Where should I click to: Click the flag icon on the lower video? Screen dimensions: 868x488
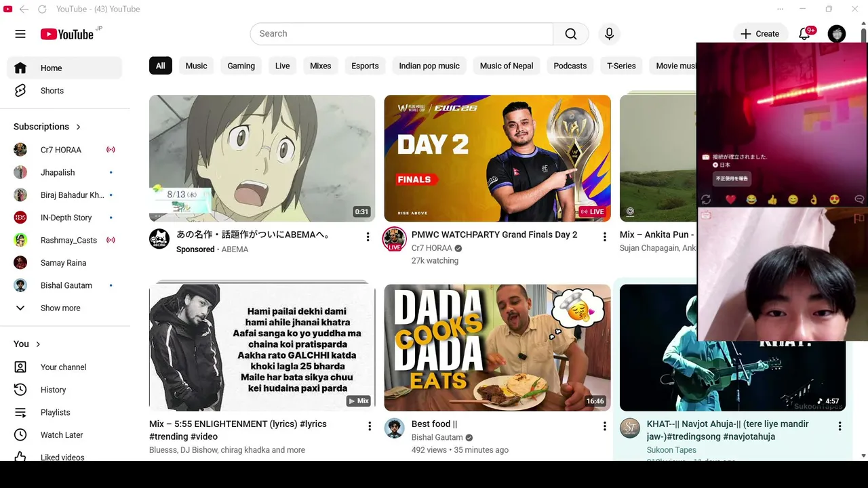(x=859, y=218)
